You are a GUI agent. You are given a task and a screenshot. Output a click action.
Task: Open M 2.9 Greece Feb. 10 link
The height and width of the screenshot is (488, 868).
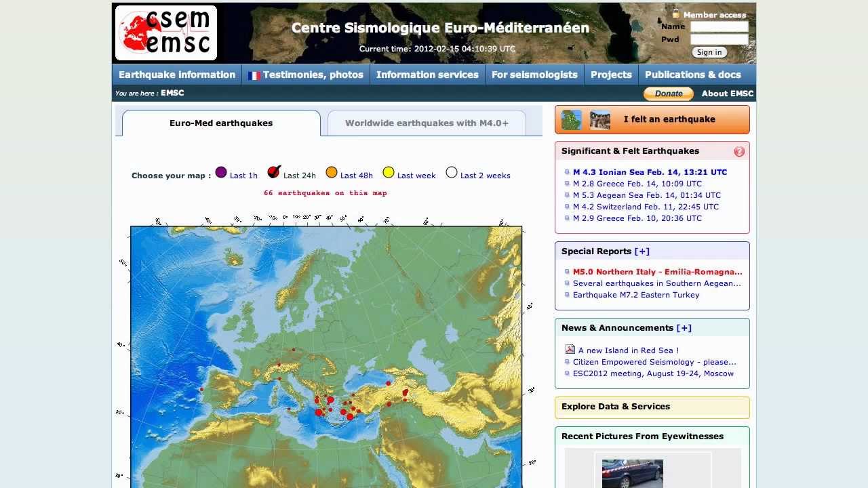coord(637,218)
